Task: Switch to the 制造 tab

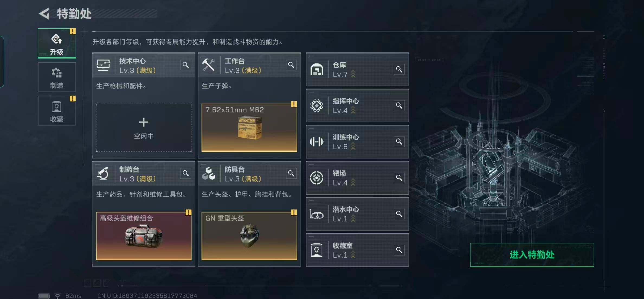Action: (x=57, y=77)
